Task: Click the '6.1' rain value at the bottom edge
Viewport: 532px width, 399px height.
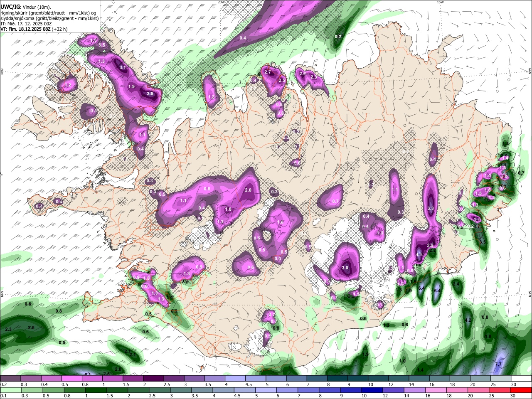Action: (88, 374)
